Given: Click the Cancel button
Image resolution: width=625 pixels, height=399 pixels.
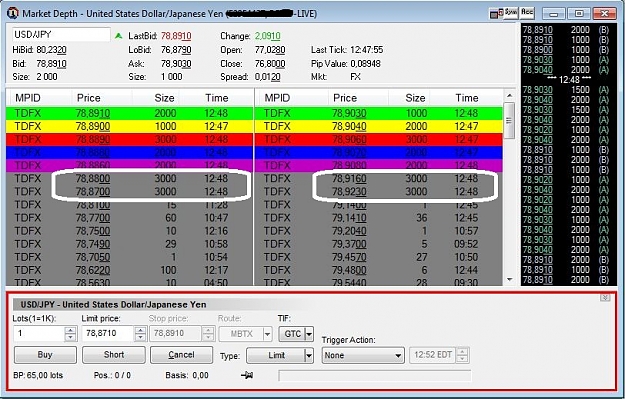Looking at the screenshot, I should click(181, 355).
